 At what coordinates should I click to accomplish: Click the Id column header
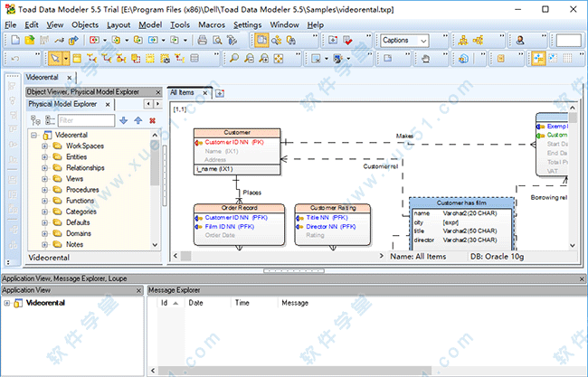point(169,303)
